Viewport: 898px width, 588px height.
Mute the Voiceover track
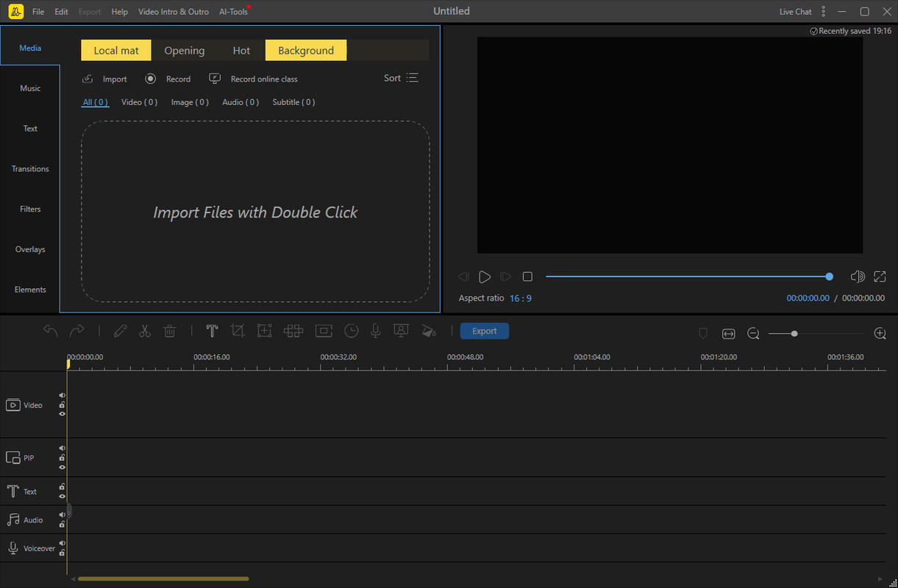tap(63, 543)
